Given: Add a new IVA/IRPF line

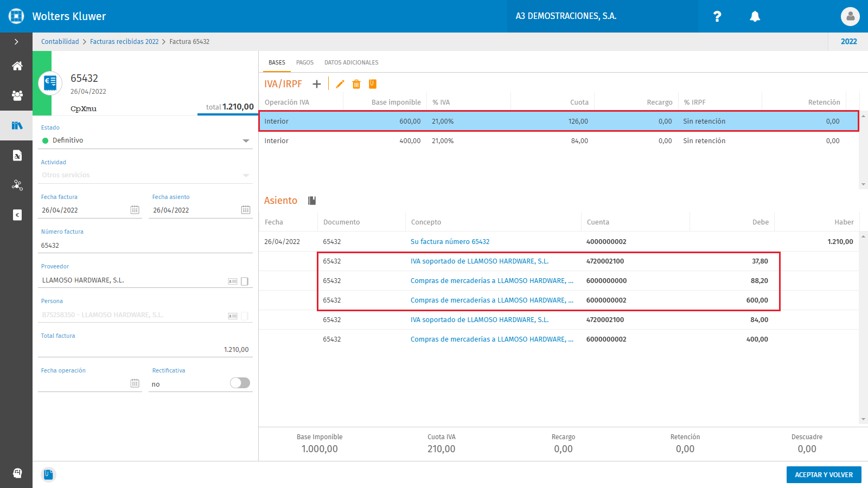Looking at the screenshot, I should pyautogui.click(x=317, y=84).
